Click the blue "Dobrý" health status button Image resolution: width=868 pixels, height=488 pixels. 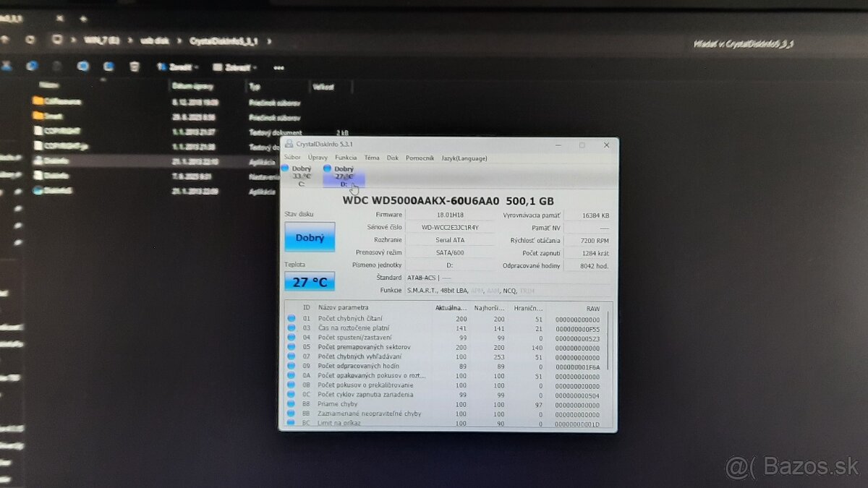pyautogui.click(x=310, y=236)
